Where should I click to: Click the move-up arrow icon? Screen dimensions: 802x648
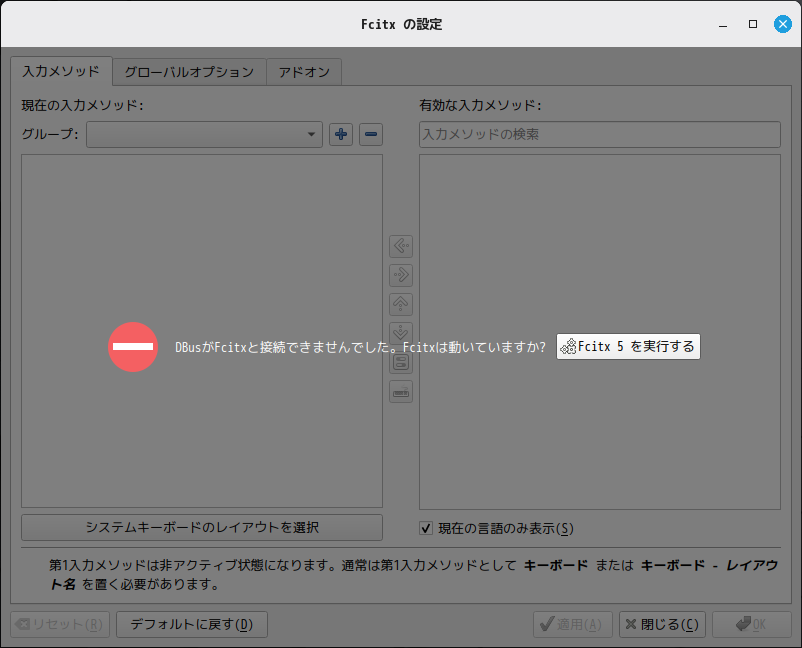pos(401,304)
